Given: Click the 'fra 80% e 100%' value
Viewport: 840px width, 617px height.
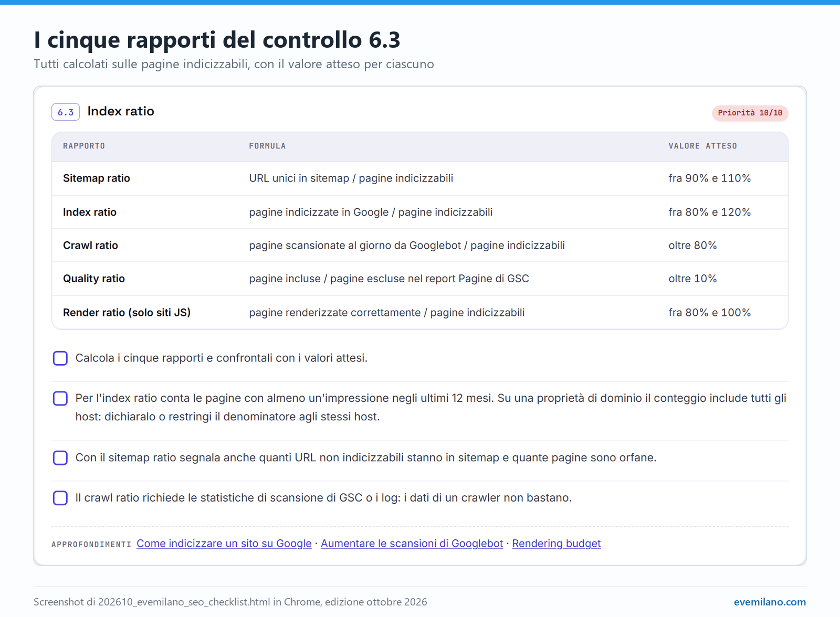Looking at the screenshot, I should (709, 312).
